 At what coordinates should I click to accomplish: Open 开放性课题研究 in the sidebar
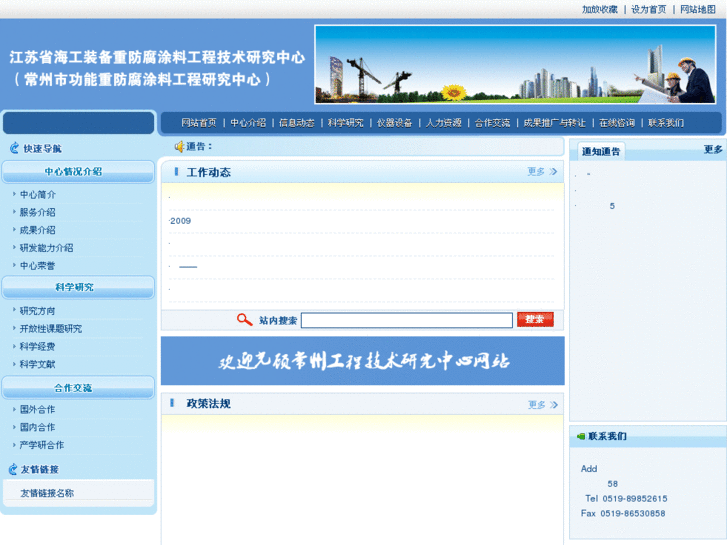click(x=51, y=328)
